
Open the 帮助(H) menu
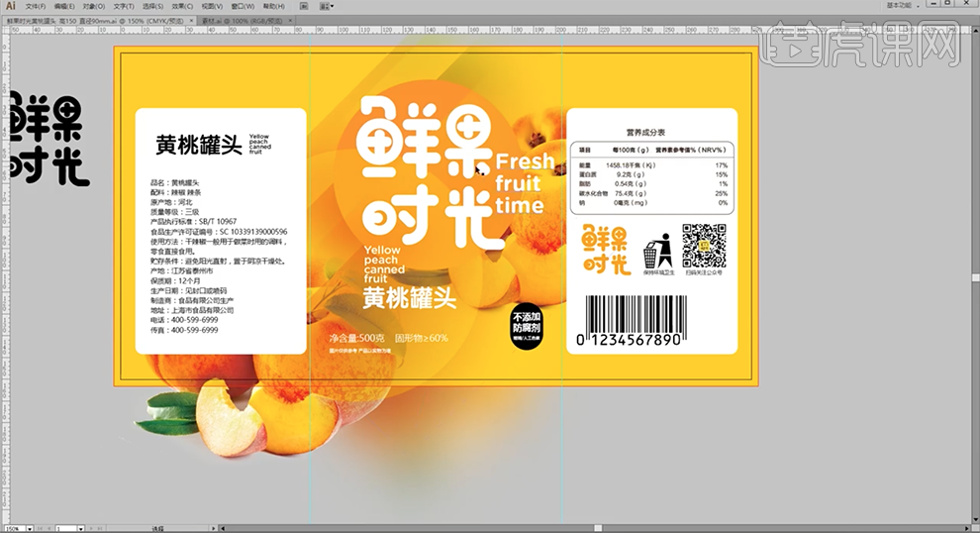pos(274,6)
